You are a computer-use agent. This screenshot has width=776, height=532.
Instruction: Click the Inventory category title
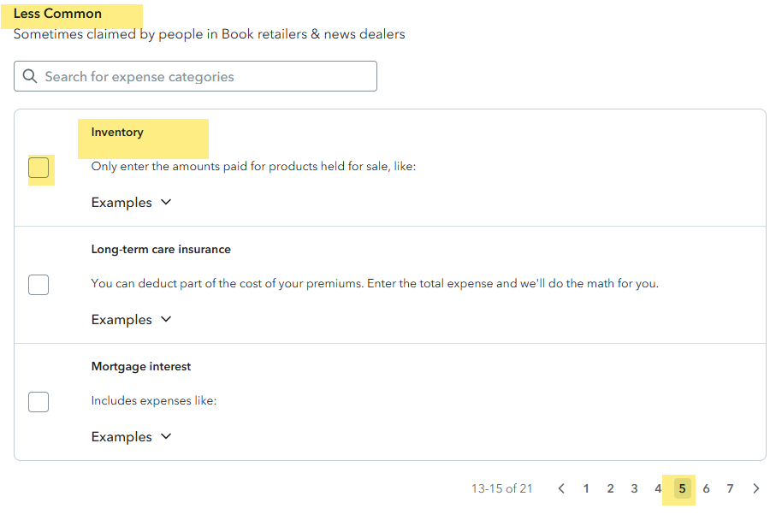[117, 133]
